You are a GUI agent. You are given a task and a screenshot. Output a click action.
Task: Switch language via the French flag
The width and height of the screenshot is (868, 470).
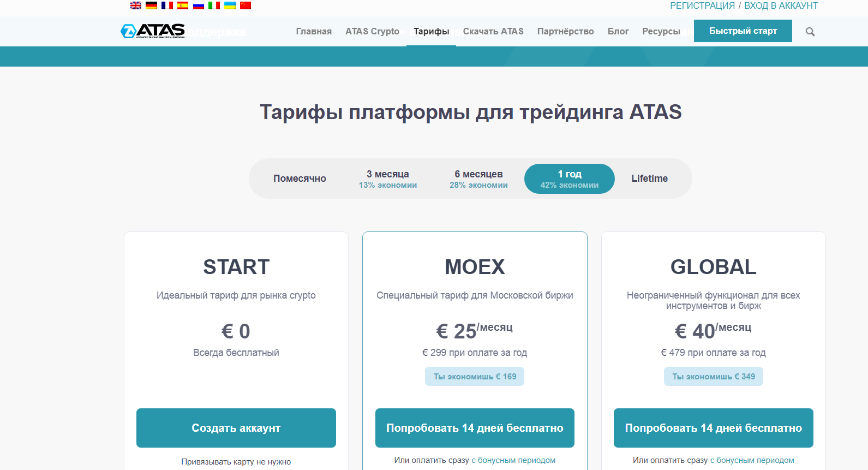167,5
